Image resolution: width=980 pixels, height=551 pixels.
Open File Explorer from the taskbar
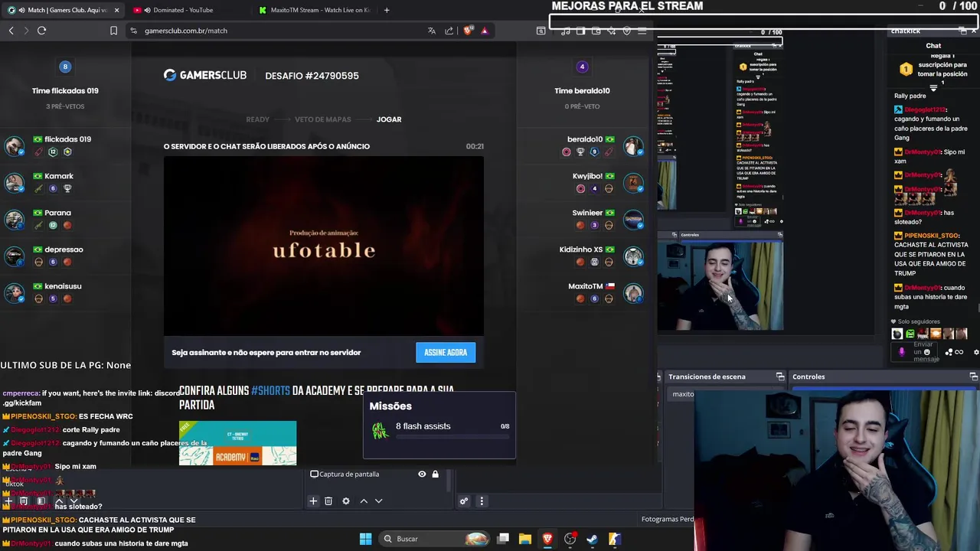(x=525, y=539)
